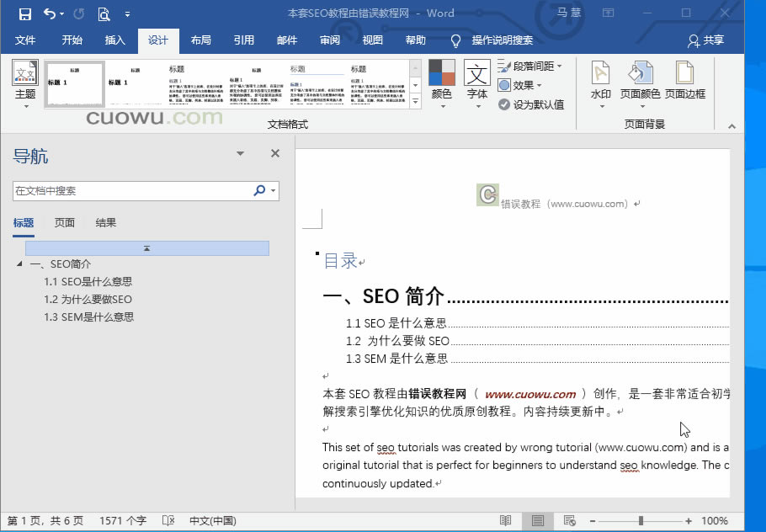Switch to the 引用 ribbon tab
766x532 pixels.
pos(244,40)
